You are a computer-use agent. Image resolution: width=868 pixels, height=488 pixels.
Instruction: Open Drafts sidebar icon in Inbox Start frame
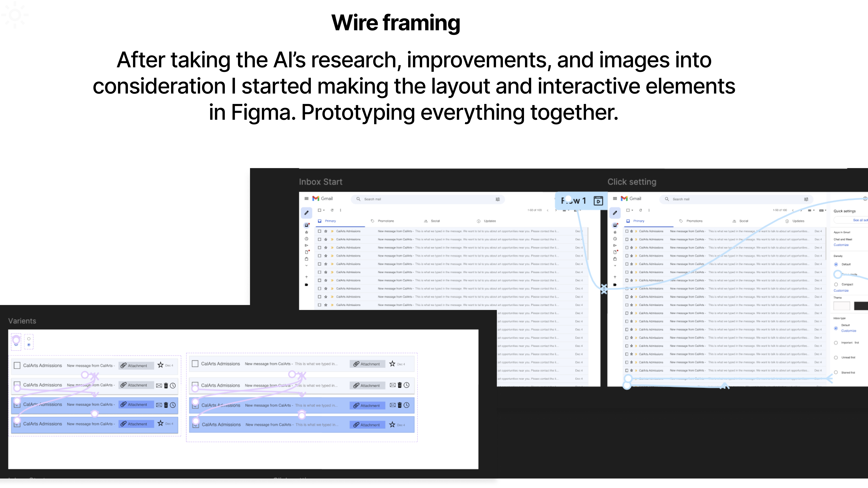click(x=306, y=252)
